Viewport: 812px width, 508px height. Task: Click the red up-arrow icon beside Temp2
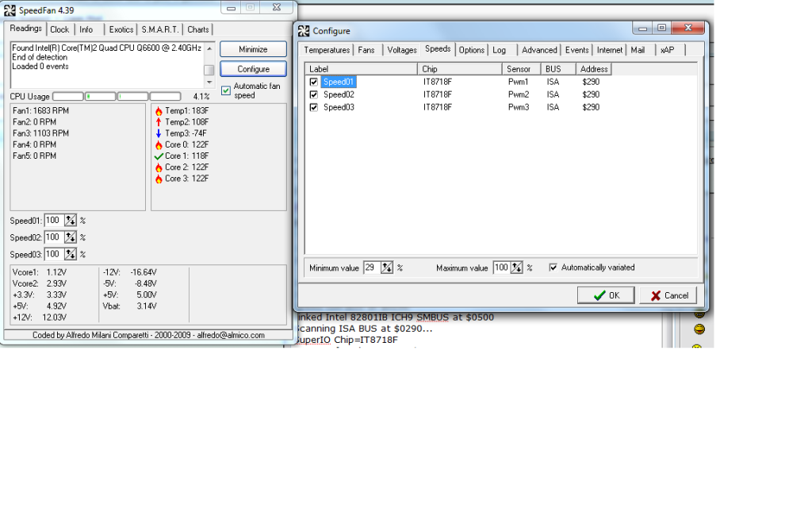pos(159,122)
